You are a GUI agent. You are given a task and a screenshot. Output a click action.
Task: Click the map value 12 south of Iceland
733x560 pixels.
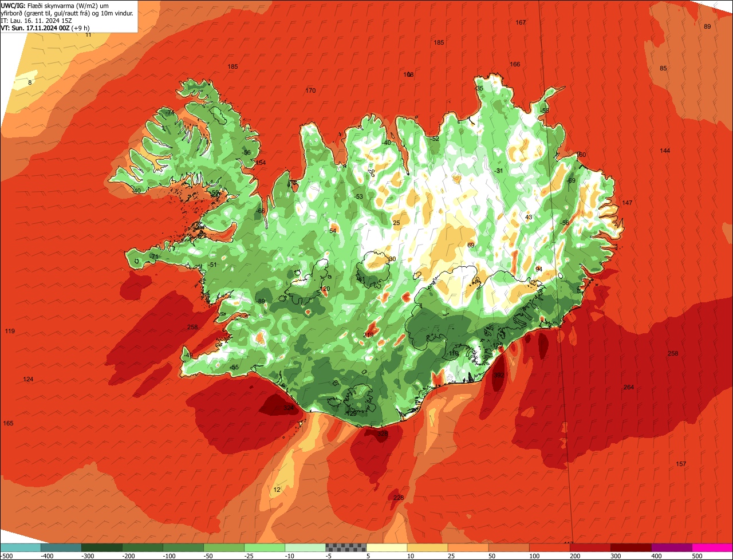pyautogui.click(x=277, y=490)
